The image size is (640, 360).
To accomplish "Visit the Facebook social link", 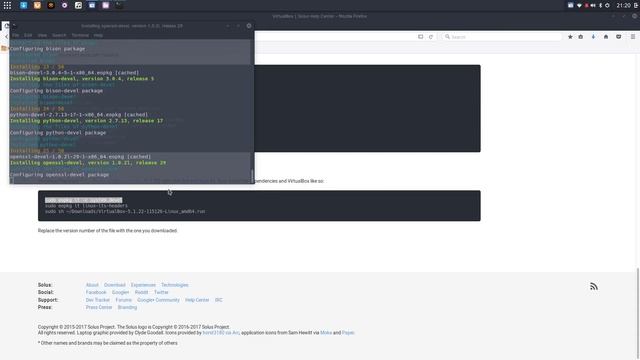I will tap(96, 292).
